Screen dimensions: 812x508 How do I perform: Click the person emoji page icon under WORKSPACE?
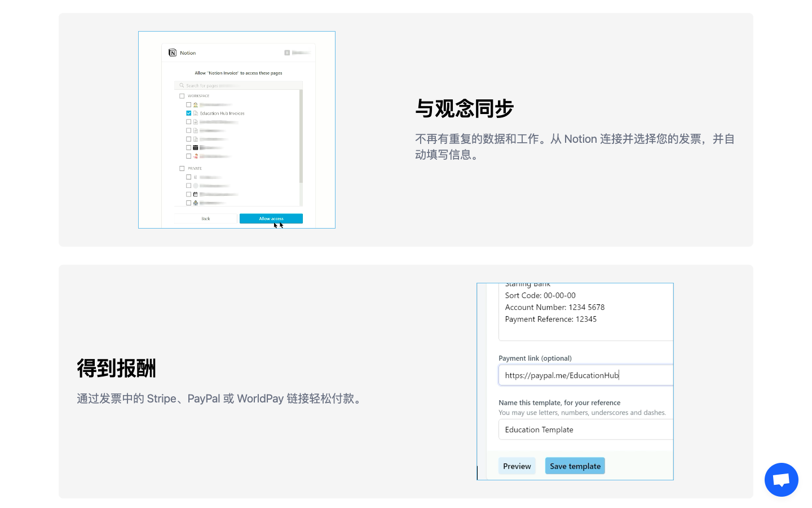coord(195,155)
